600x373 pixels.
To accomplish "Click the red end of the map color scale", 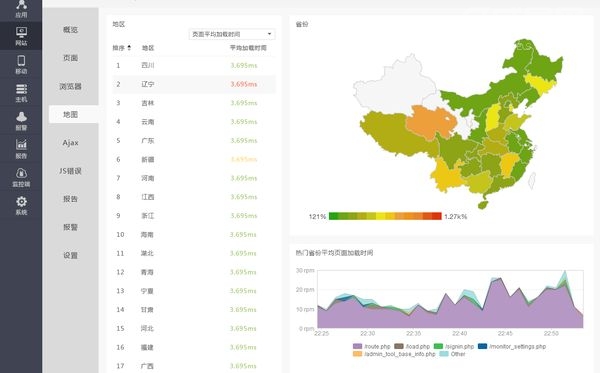I will 437,216.
